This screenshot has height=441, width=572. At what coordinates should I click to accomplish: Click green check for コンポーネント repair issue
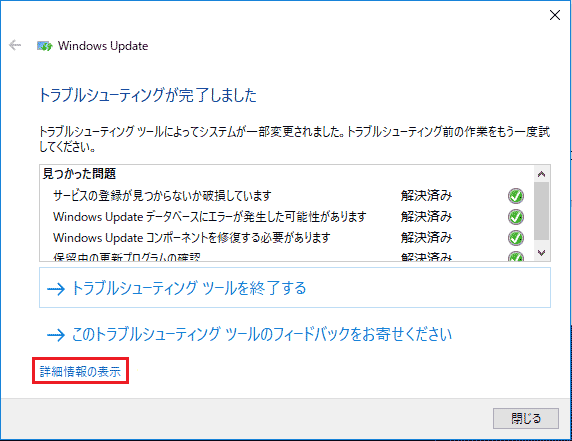point(516,238)
